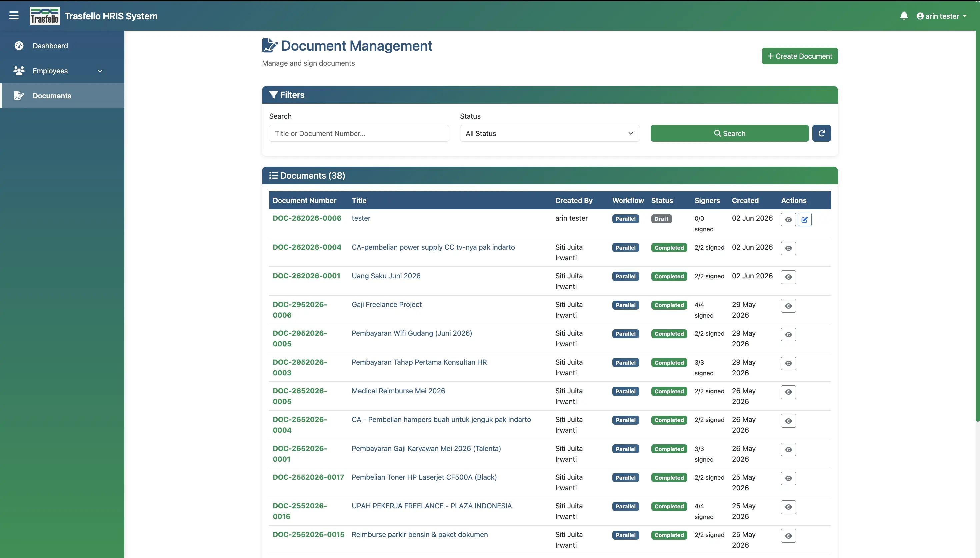
Task: Click the green Search button
Action: click(729, 133)
